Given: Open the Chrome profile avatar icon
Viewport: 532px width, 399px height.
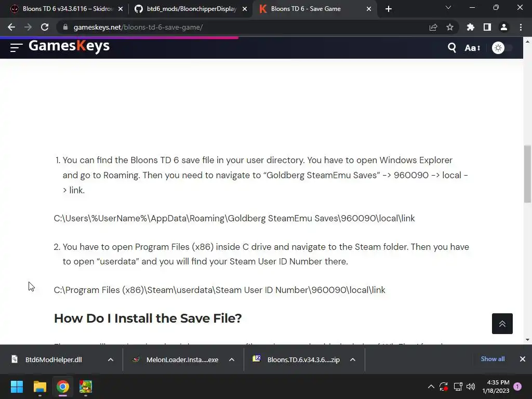Looking at the screenshot, I should [x=504, y=27].
